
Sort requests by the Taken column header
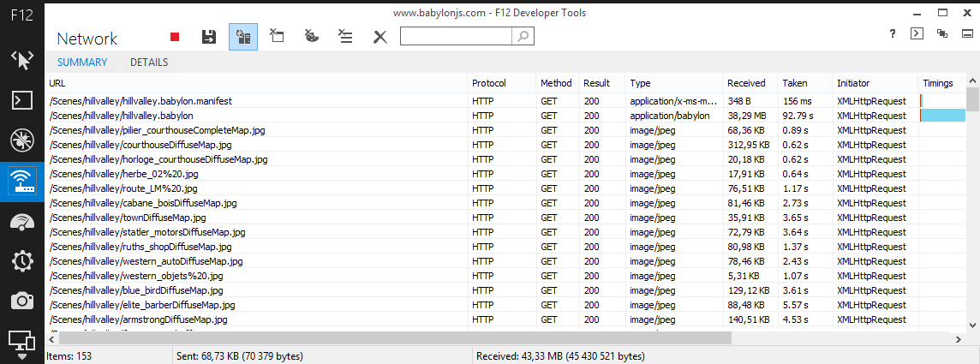pyautogui.click(x=794, y=83)
